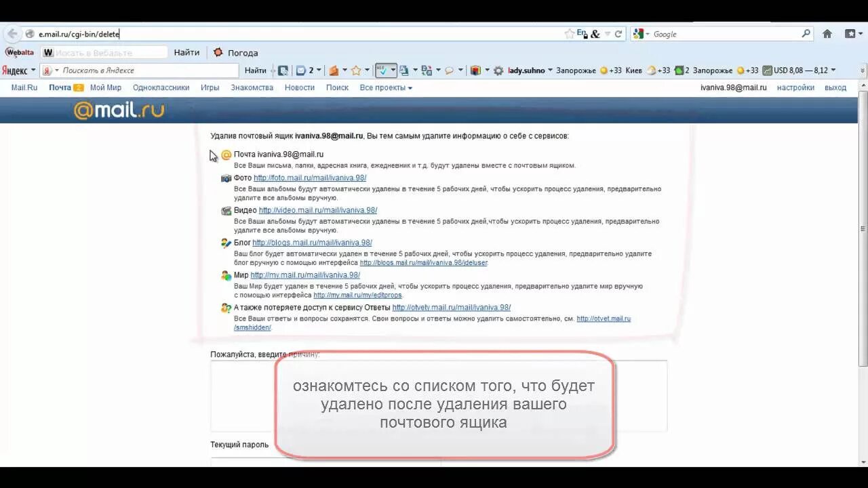Click the Yandex bar icon right of Найти
Screen dimensions: 868x488
pos(283,70)
